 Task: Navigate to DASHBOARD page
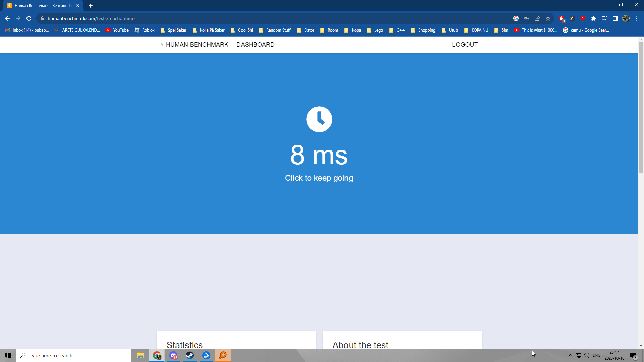pos(255,44)
